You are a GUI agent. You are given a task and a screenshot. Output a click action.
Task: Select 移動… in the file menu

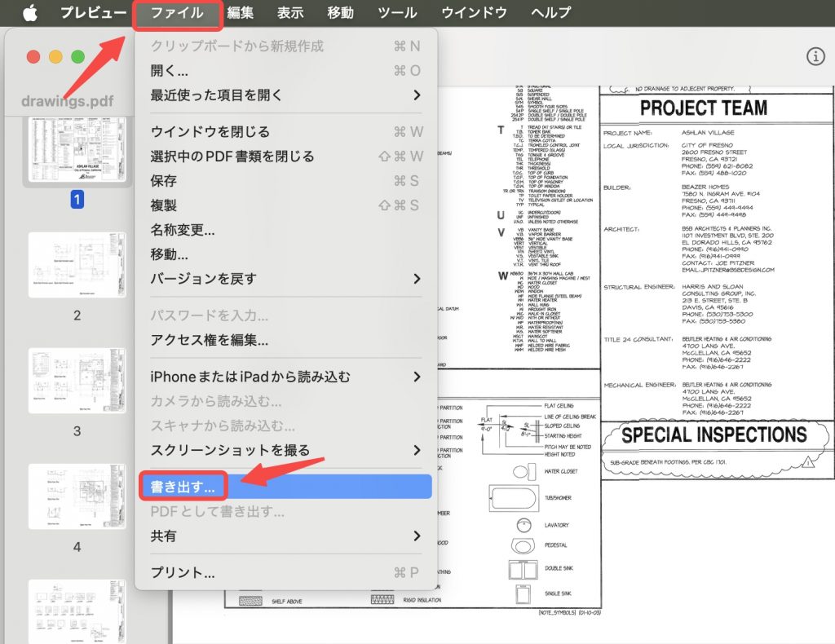coord(286,254)
